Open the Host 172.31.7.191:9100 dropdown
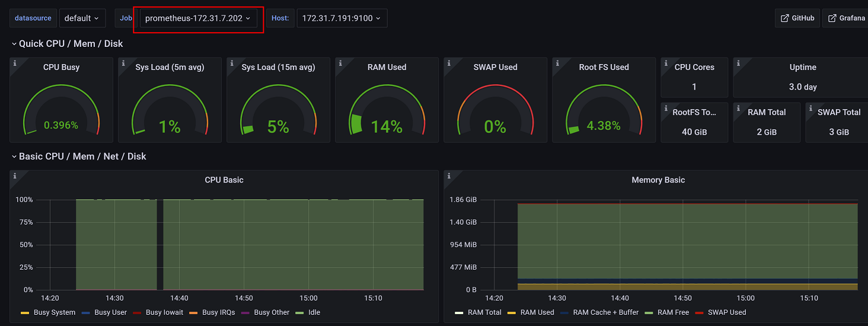 tap(342, 18)
